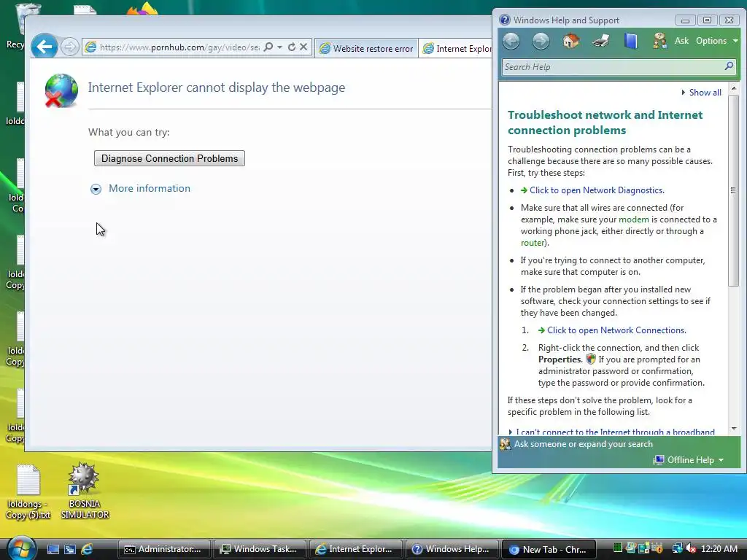The image size is (747, 560).
Task: Go to Help and Support home
Action: tap(570, 41)
